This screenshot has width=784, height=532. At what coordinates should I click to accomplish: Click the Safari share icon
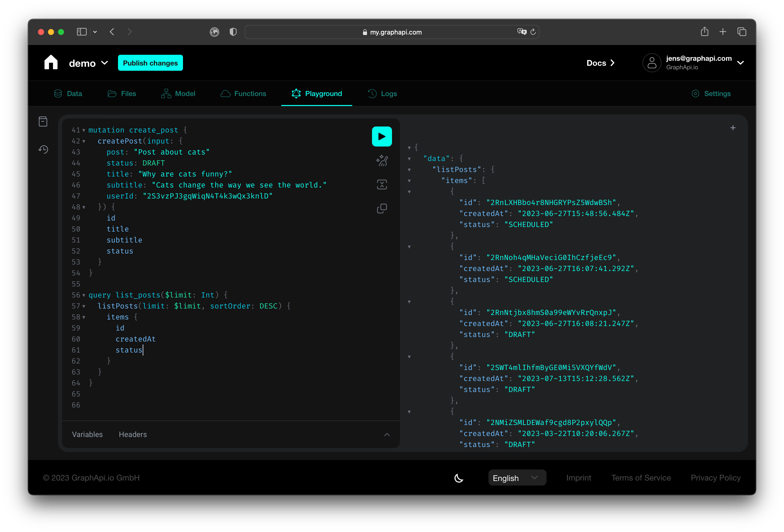(704, 32)
